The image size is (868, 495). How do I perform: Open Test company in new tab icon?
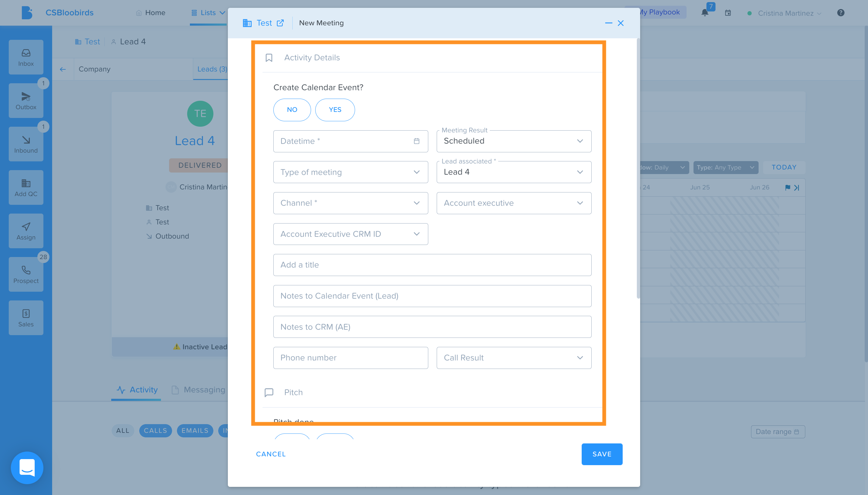tap(280, 23)
